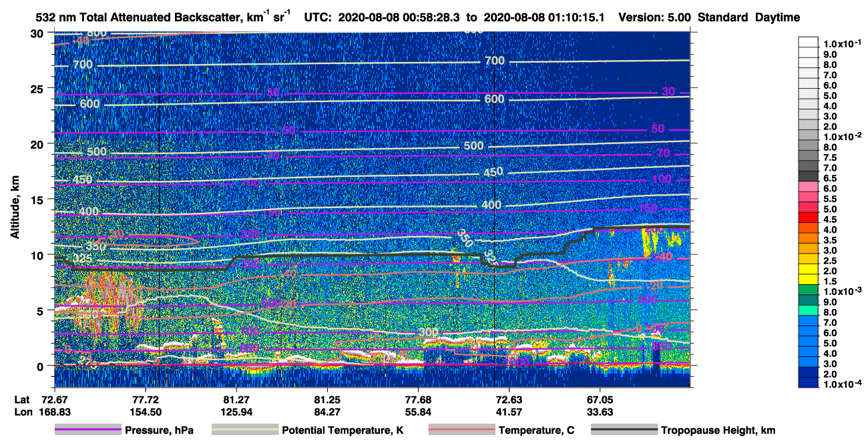This screenshot has height=445, width=868.
Task: Click latitude value 81.25
Action: click(x=327, y=399)
